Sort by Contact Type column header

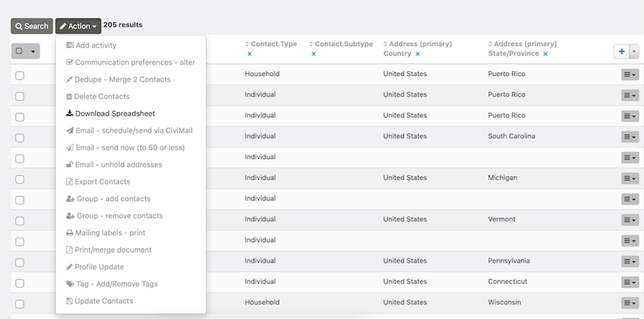point(273,44)
